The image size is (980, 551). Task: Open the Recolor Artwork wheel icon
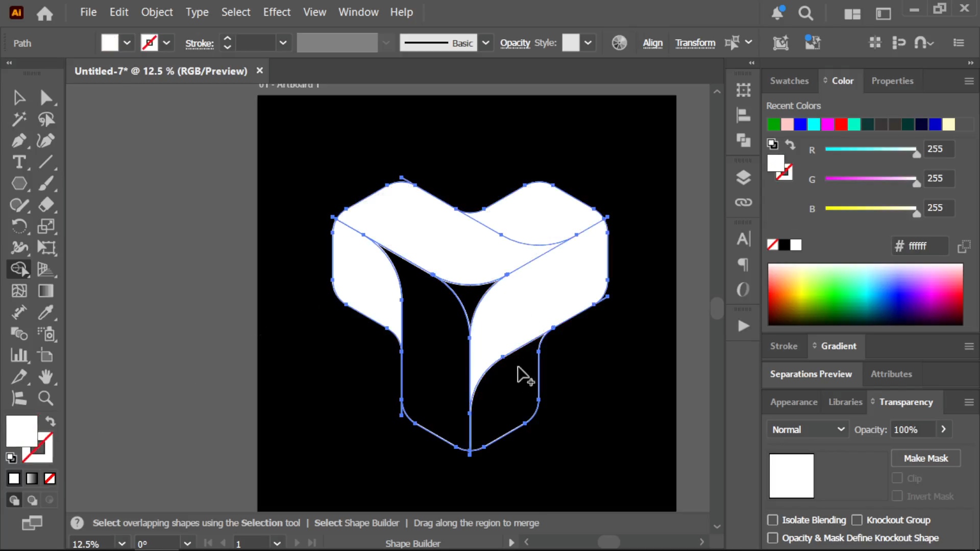click(x=619, y=43)
